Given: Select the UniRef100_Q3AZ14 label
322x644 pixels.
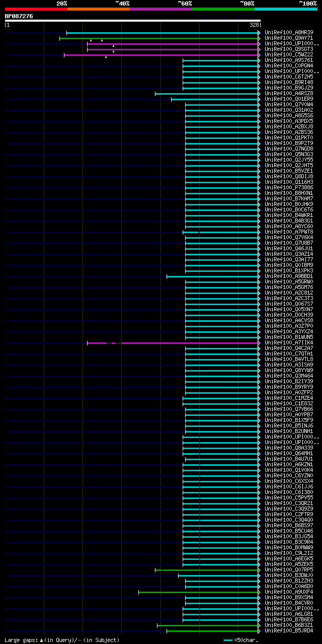Looking at the screenshot, I should (289, 254).
